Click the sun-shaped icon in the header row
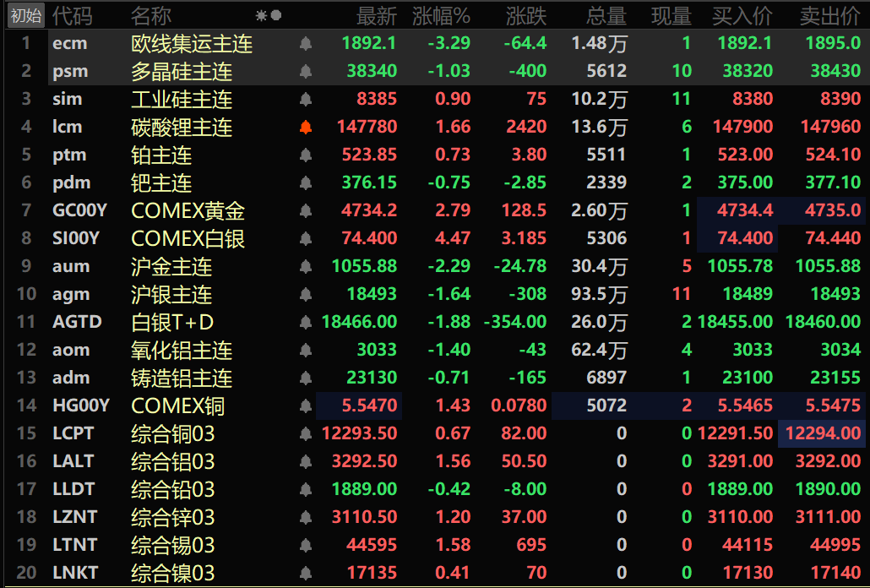The image size is (870, 588). click(x=261, y=16)
